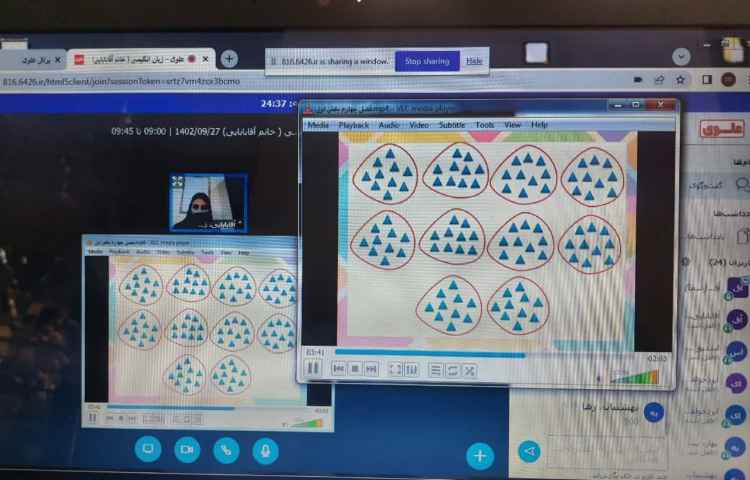Click the Hide link in sharing bar
Viewport: 750px width, 480px height.
pos(474,61)
